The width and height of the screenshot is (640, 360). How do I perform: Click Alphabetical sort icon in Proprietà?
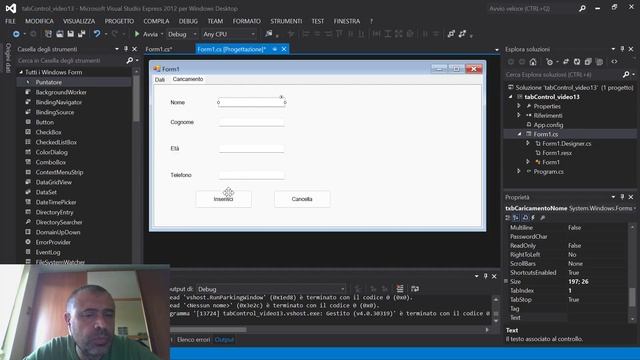(516, 218)
